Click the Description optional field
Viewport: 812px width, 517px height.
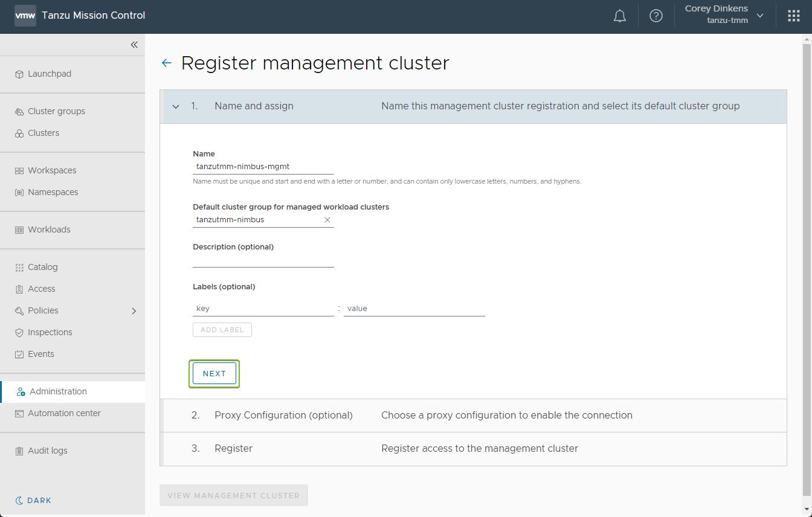[263, 260]
